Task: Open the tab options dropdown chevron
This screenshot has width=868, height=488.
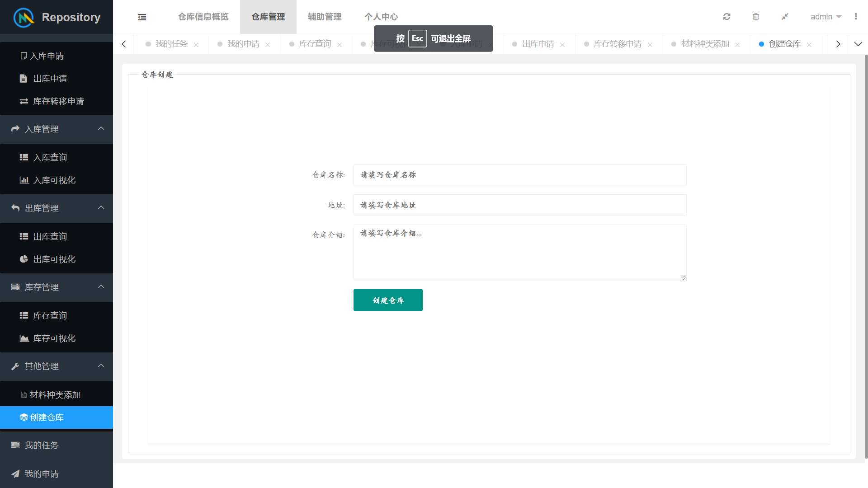Action: click(858, 44)
